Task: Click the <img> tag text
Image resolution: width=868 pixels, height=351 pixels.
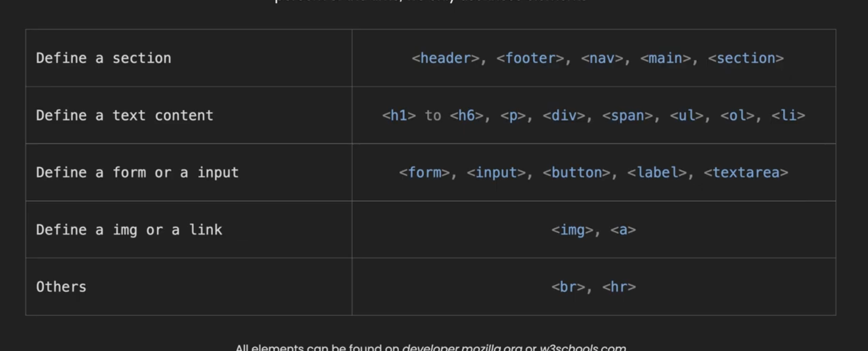Action: coord(572,230)
